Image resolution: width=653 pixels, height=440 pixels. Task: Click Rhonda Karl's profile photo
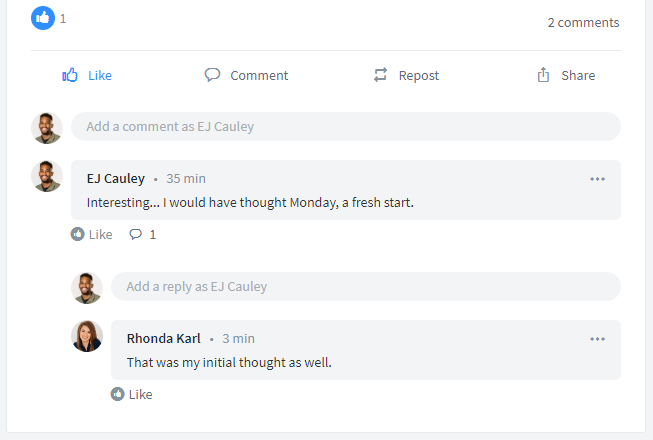(87, 336)
